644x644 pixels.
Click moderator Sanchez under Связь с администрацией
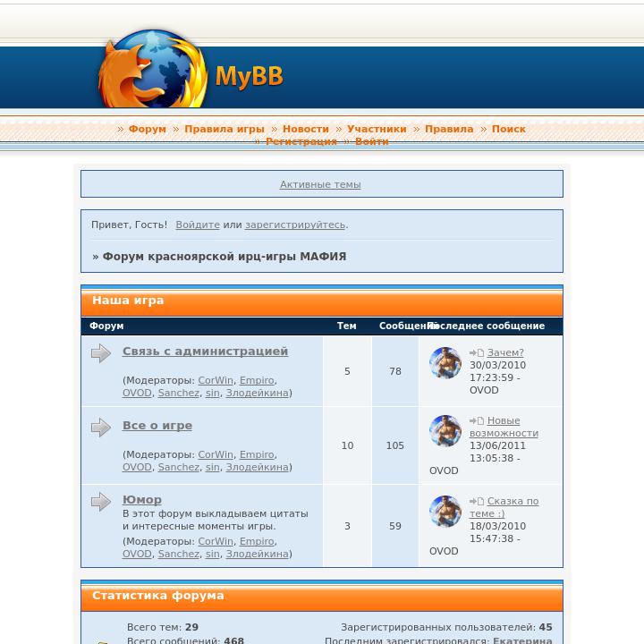[179, 393]
